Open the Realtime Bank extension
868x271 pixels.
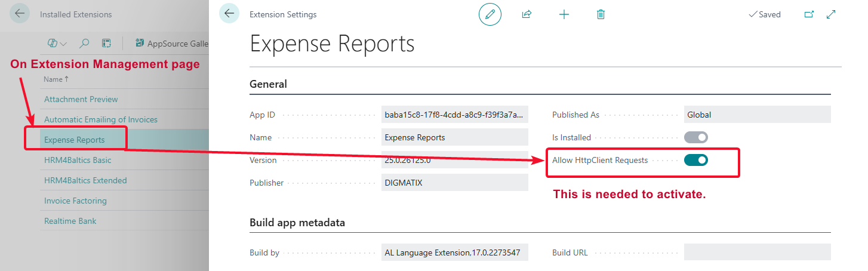70,221
